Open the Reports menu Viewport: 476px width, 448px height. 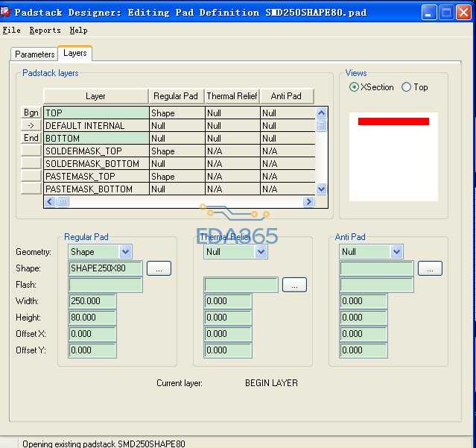45,31
